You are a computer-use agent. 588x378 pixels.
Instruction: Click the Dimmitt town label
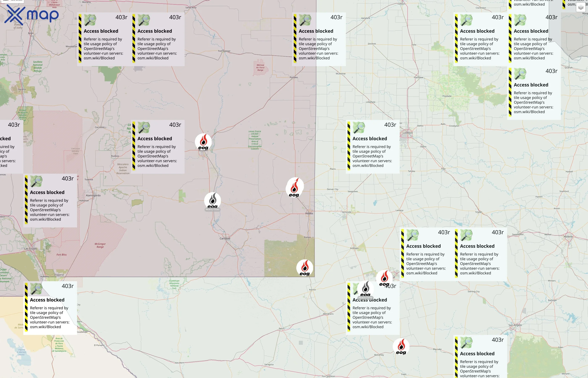pos(372,44)
